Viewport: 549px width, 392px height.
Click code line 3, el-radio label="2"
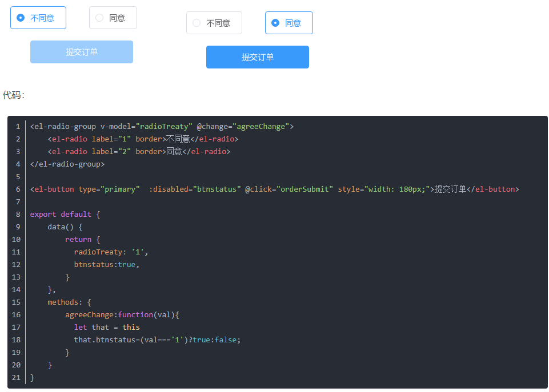139,152
